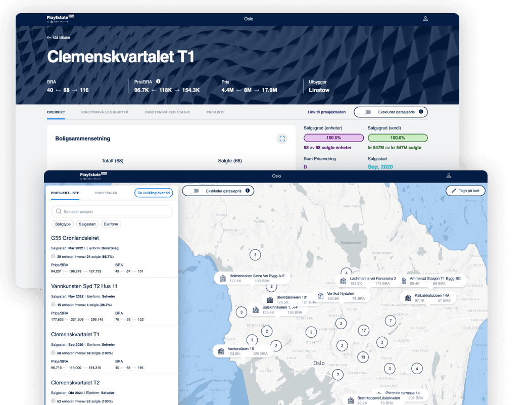
Task: Click the Tegn på kart button
Action: tap(465, 191)
